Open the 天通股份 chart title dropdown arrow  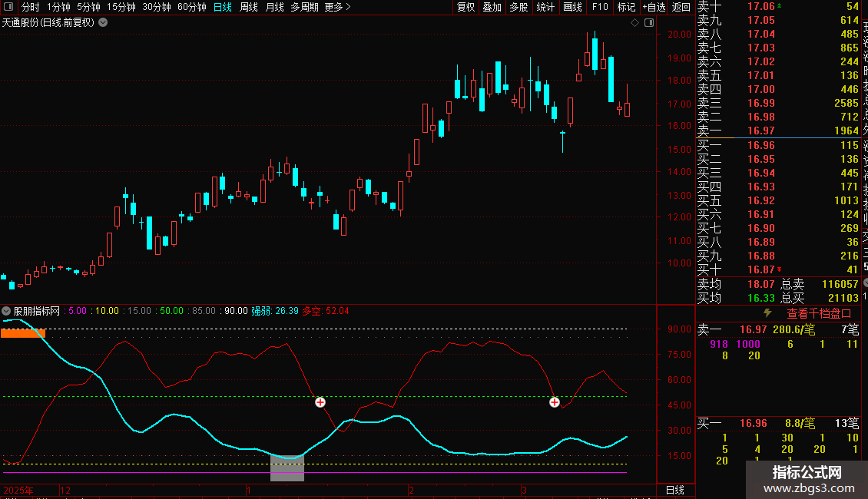(103, 22)
